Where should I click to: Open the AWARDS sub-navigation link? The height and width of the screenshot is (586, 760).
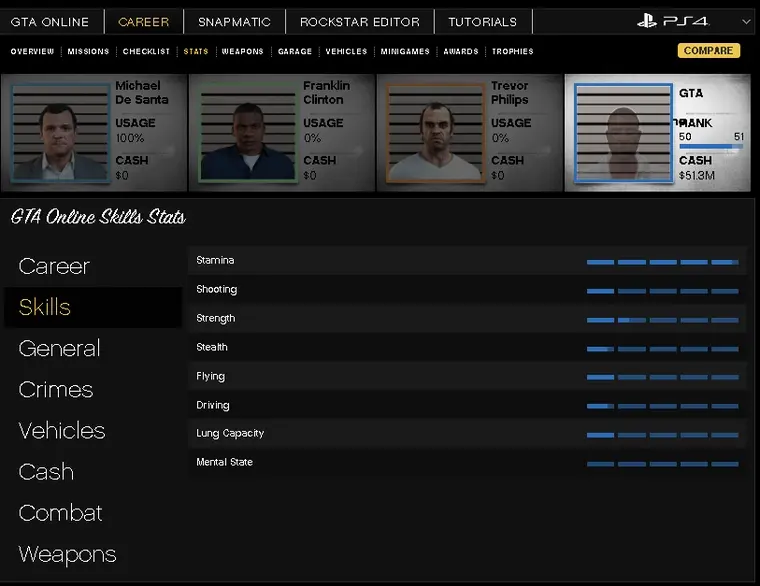pos(460,51)
